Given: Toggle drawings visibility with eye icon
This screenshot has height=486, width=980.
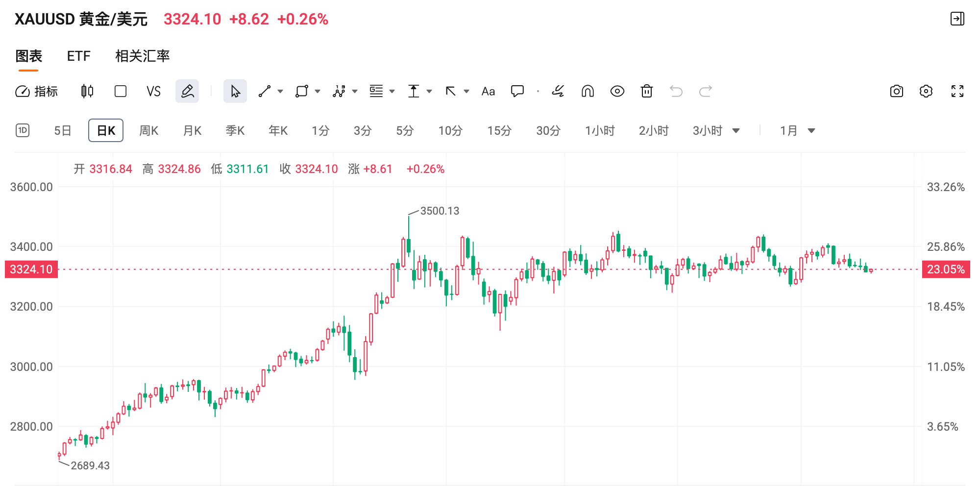Looking at the screenshot, I should click(617, 92).
